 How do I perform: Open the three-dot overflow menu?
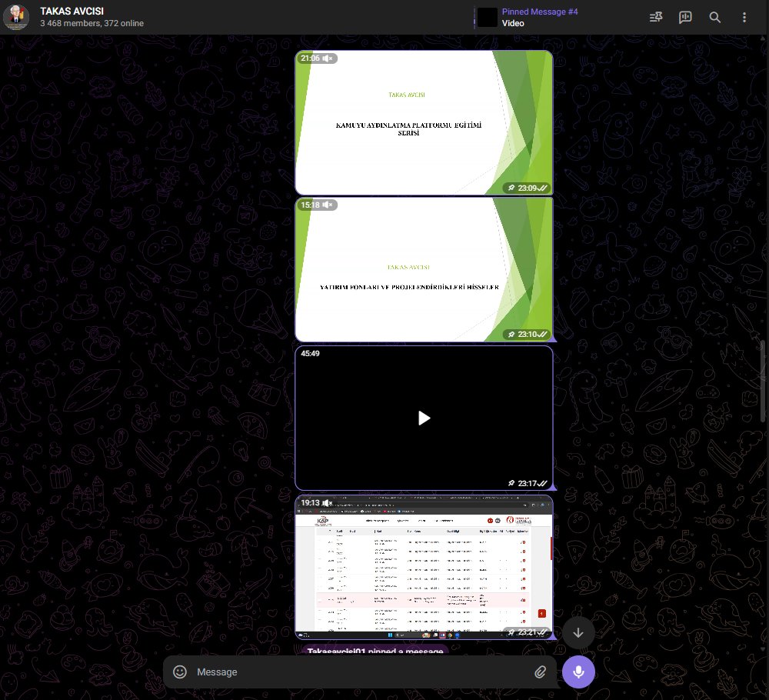click(x=744, y=17)
